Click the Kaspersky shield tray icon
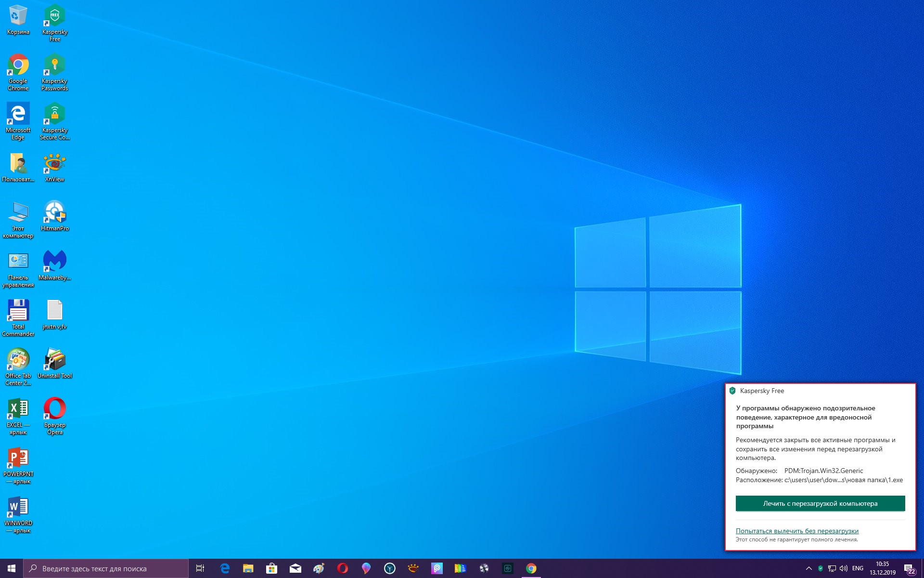Screen dimensions: 924x578 pos(821,568)
